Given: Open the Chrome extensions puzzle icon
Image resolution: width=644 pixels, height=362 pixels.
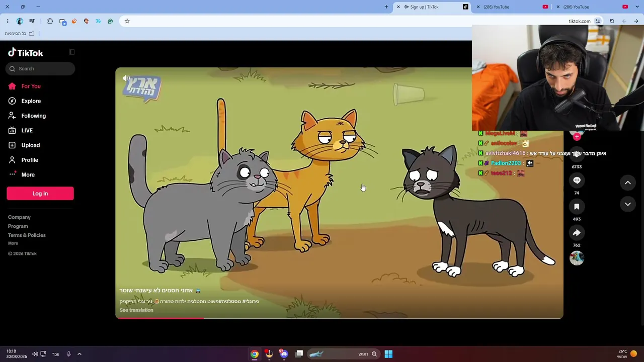Looking at the screenshot, I should tap(50, 21).
